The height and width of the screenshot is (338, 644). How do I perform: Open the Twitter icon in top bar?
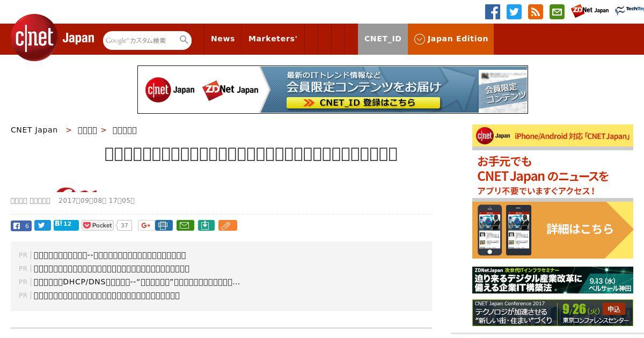[x=514, y=12]
